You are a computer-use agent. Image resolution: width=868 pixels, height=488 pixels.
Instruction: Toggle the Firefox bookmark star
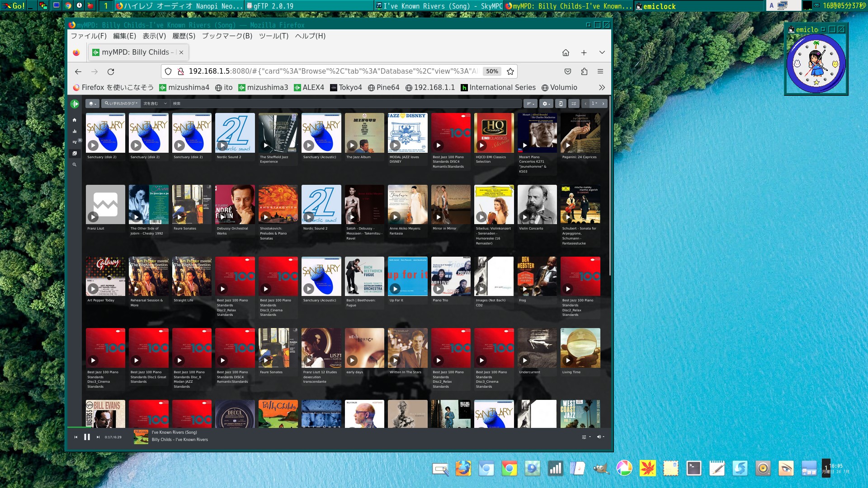coord(510,71)
